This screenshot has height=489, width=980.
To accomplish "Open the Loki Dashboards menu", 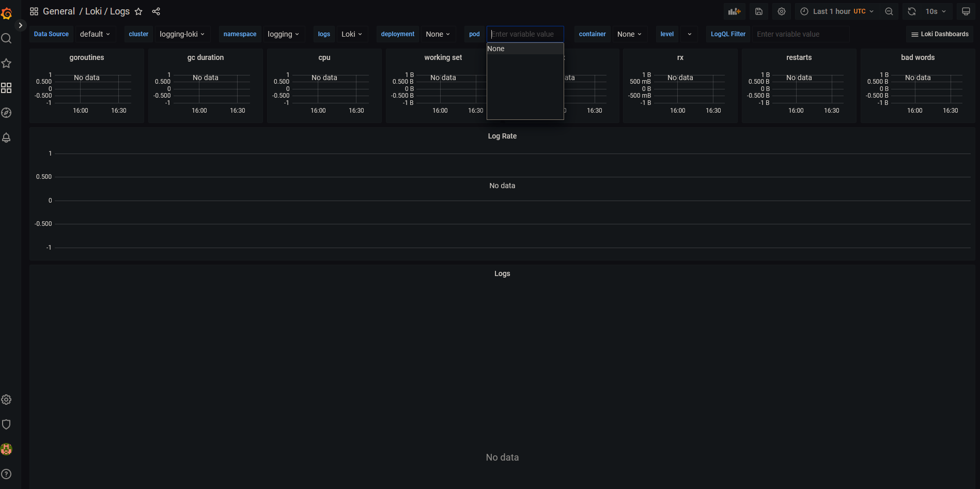I will 939,34.
